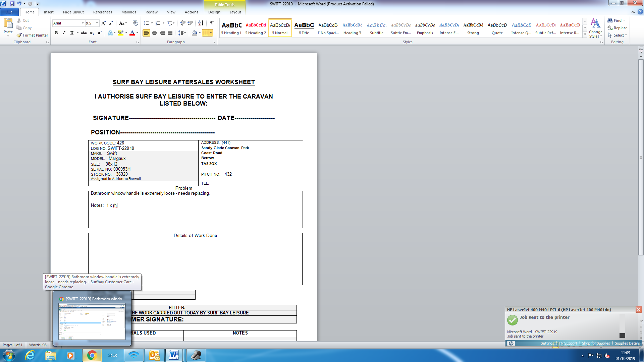
Task: Switch to the Page Layout tab
Action: [x=73, y=12]
